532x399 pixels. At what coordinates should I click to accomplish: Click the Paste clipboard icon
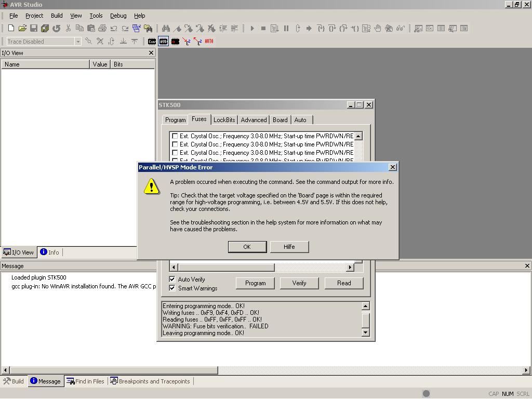pyautogui.click(x=91, y=28)
